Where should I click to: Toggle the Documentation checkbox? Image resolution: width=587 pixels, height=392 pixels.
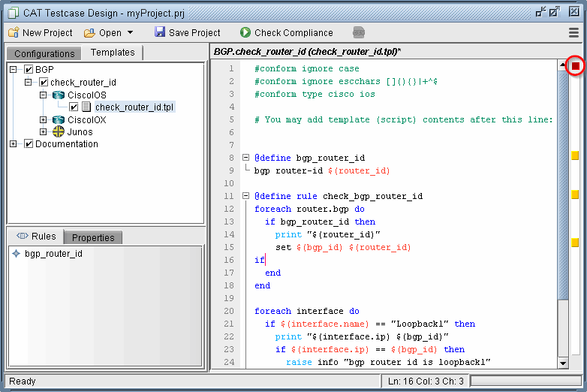point(29,144)
